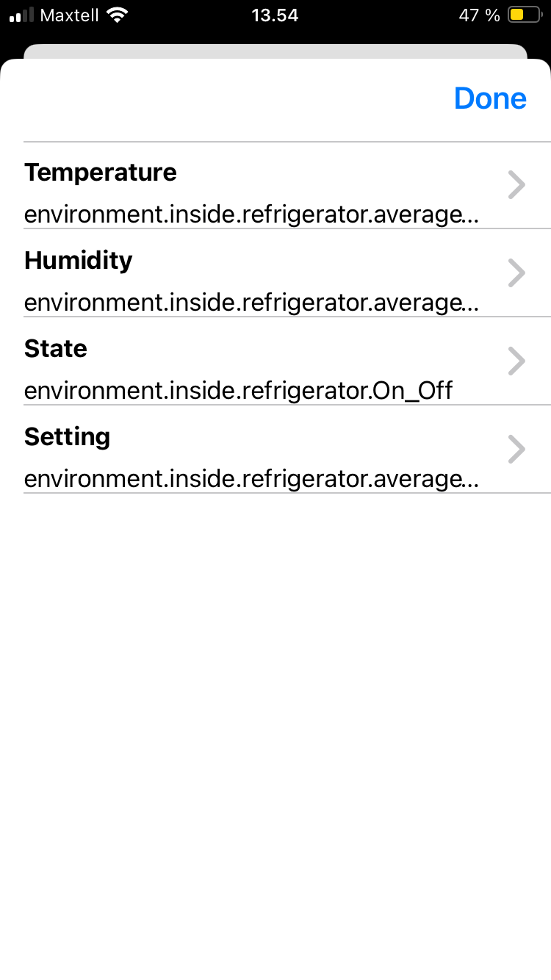Tap the gray card behind the sheet
This screenshot has width=551, height=980.
(275, 51)
